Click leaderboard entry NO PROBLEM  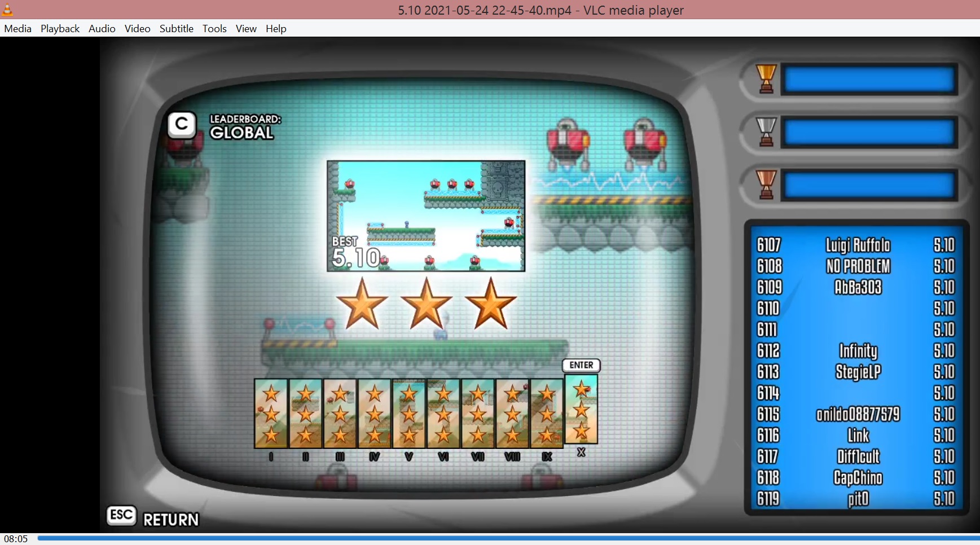tap(858, 266)
